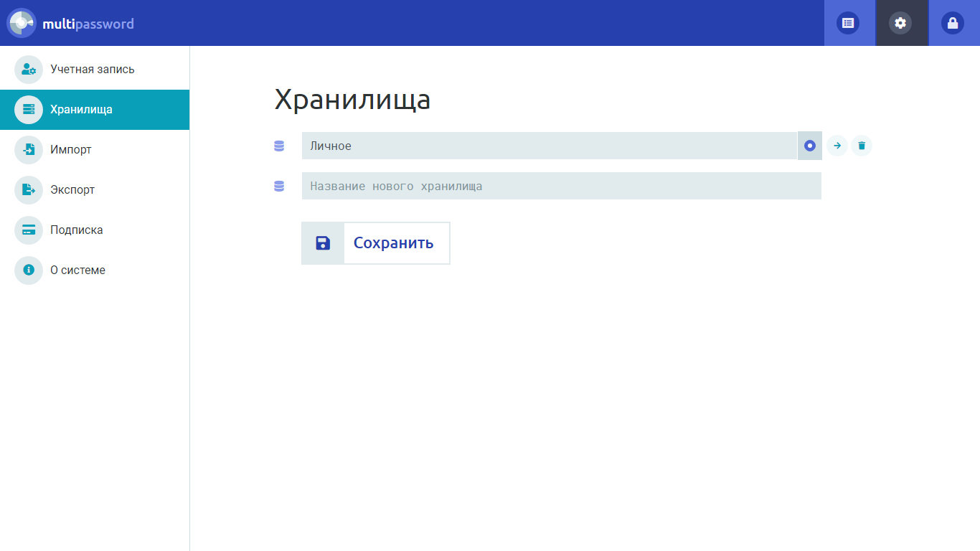Click the multipassword brand name text
980x551 pixels.
point(88,24)
